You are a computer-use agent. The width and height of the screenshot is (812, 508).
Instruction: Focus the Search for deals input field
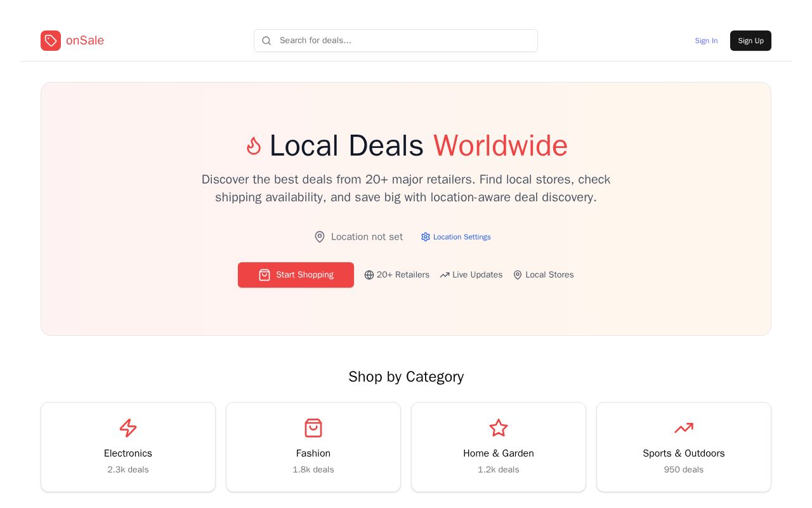pos(396,41)
